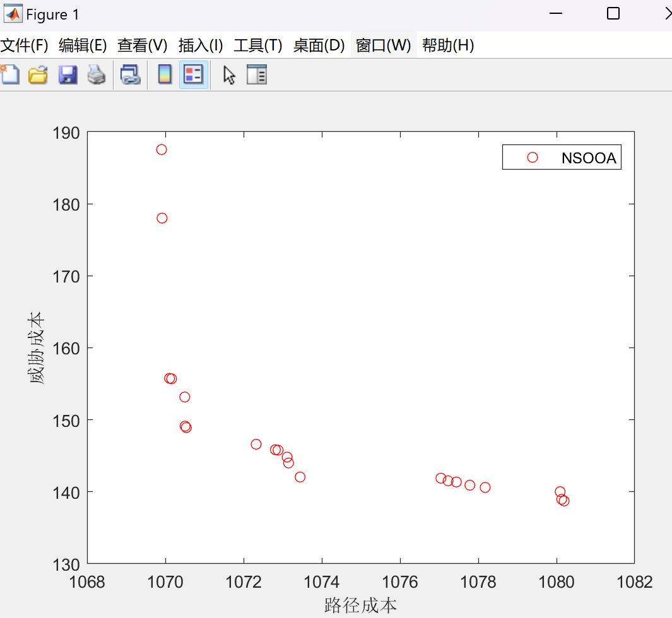672x618 pixels.
Task: Click the 帮助(H) help menu
Action: point(448,45)
